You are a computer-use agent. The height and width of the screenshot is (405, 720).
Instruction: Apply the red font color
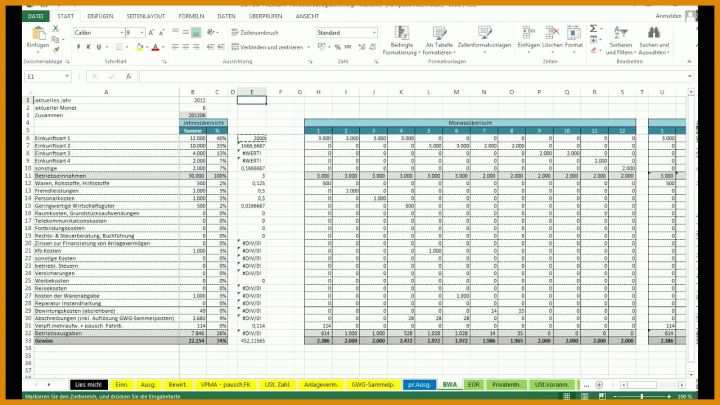click(x=155, y=47)
